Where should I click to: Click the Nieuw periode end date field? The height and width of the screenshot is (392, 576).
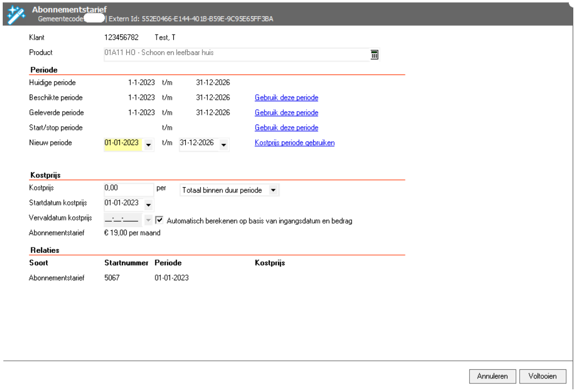tap(197, 143)
